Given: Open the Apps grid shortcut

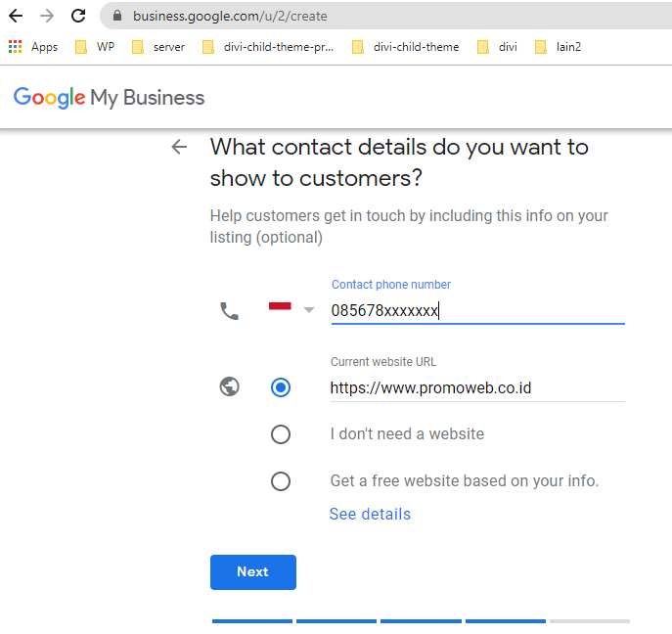Looking at the screenshot, I should pyautogui.click(x=33, y=47).
